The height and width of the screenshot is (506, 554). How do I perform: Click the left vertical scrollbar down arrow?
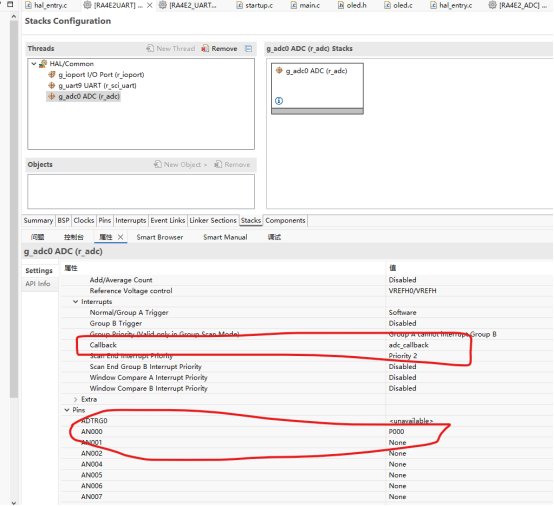pos(13,502)
